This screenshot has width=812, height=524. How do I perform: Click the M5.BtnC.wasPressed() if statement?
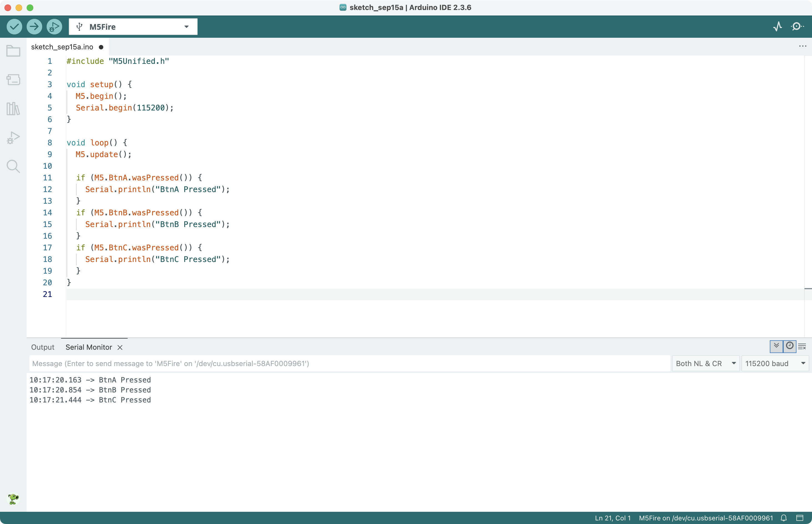(139, 248)
